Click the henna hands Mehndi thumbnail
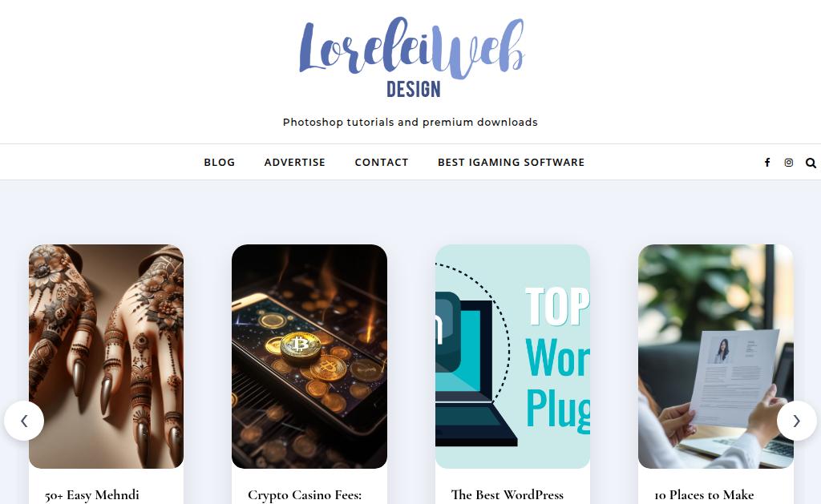 click(107, 357)
